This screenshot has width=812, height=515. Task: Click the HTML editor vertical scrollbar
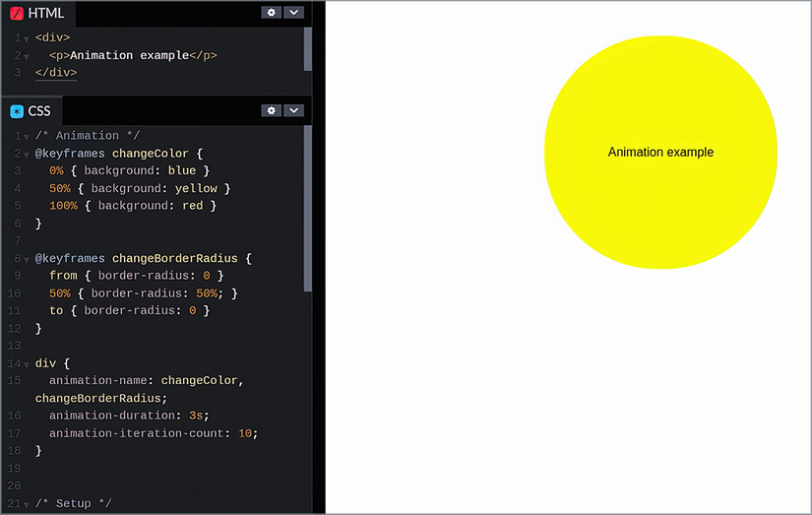point(308,49)
